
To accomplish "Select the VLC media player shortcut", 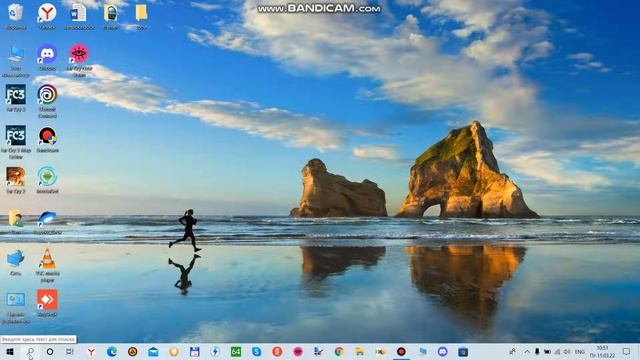I will coord(47,258).
